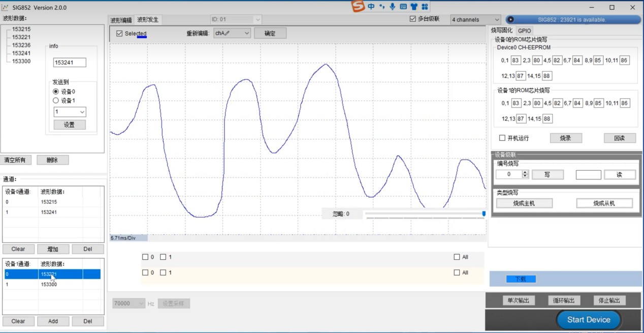Expand the chA re-edit dropdown

pos(232,33)
